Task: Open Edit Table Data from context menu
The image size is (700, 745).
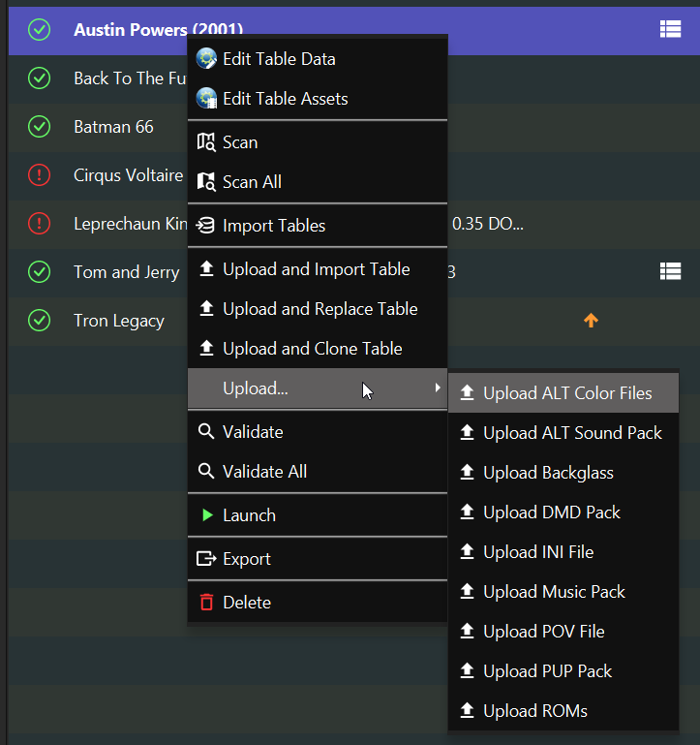Action: coord(318,59)
